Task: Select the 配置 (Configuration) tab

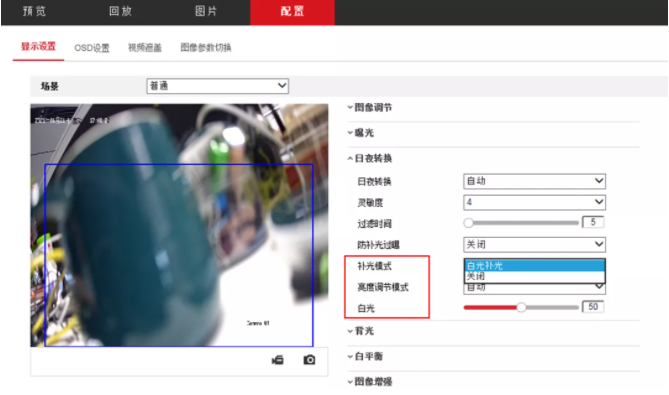Action: [292, 12]
